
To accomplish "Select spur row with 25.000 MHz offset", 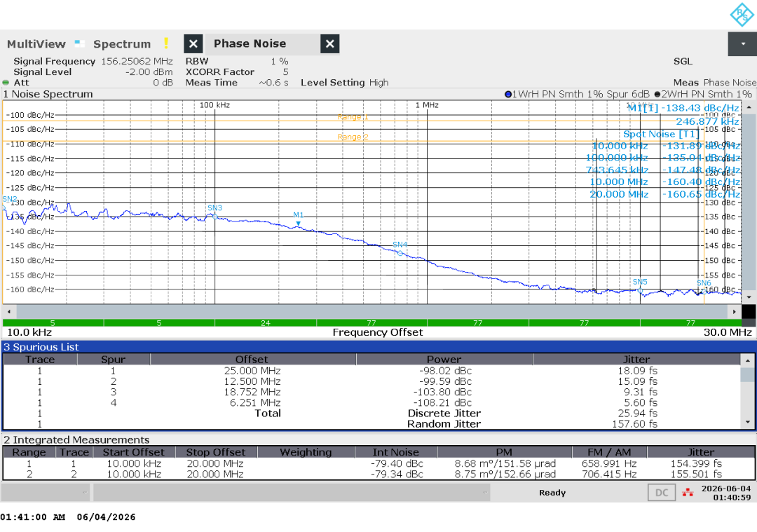I will click(371, 371).
